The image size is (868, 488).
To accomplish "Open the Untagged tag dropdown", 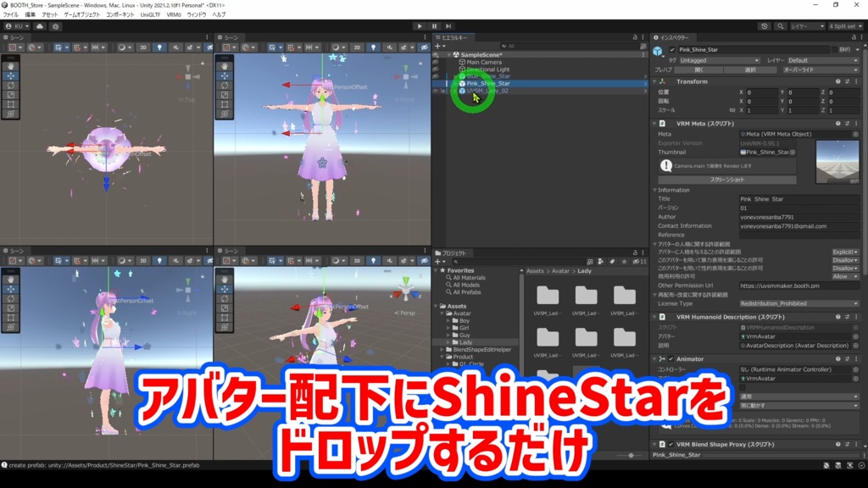I will pos(721,60).
